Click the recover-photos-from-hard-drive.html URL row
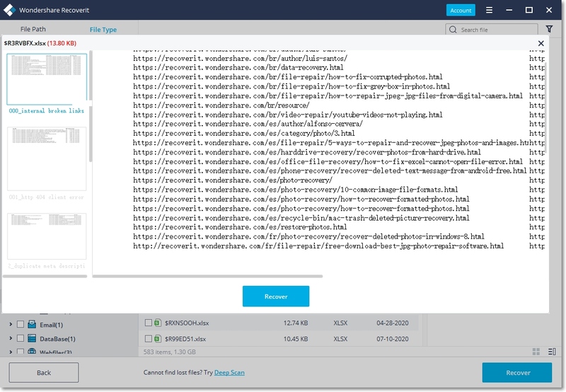This screenshot has height=392, width=566. [x=307, y=152]
